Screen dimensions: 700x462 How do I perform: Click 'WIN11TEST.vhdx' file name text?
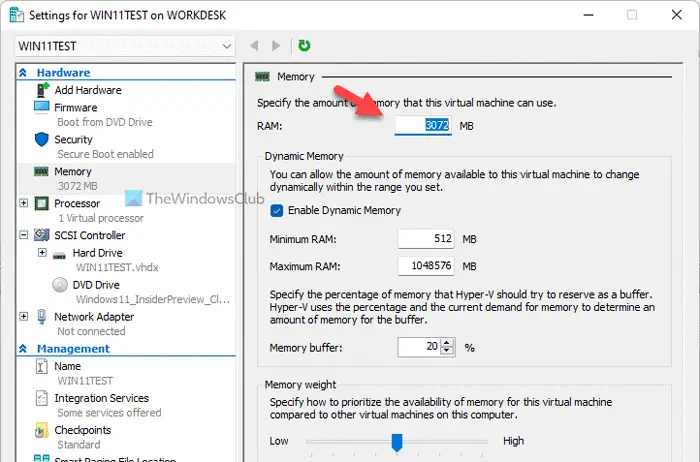pos(117,267)
